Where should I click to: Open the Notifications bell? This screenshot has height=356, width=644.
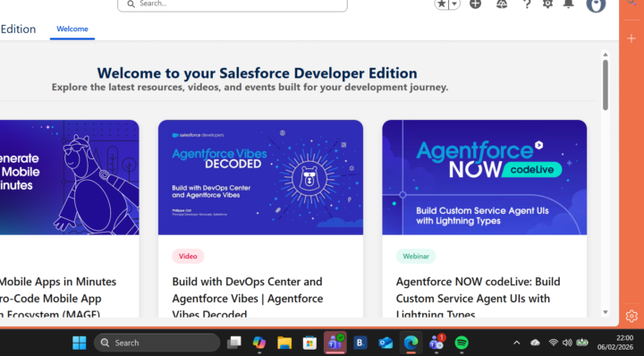569,4
